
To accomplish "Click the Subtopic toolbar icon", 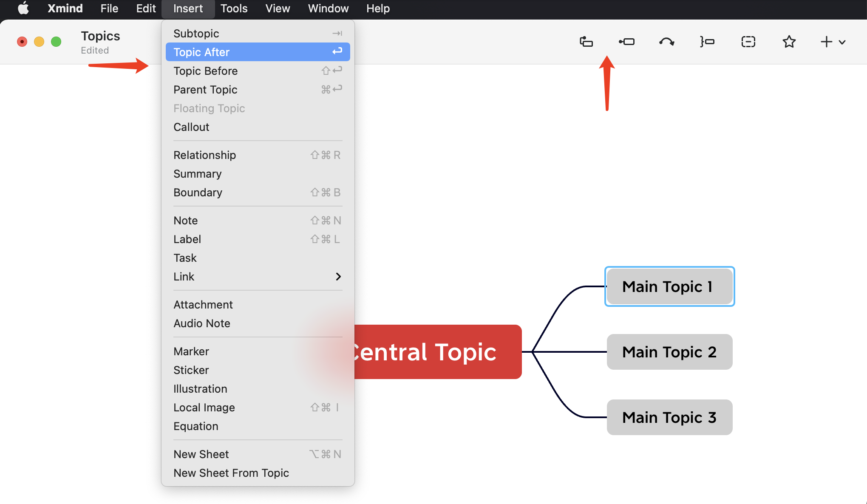I will point(626,42).
